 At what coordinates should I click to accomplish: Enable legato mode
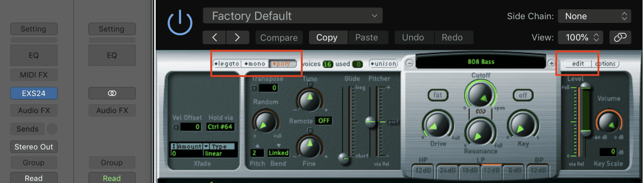pos(227,64)
